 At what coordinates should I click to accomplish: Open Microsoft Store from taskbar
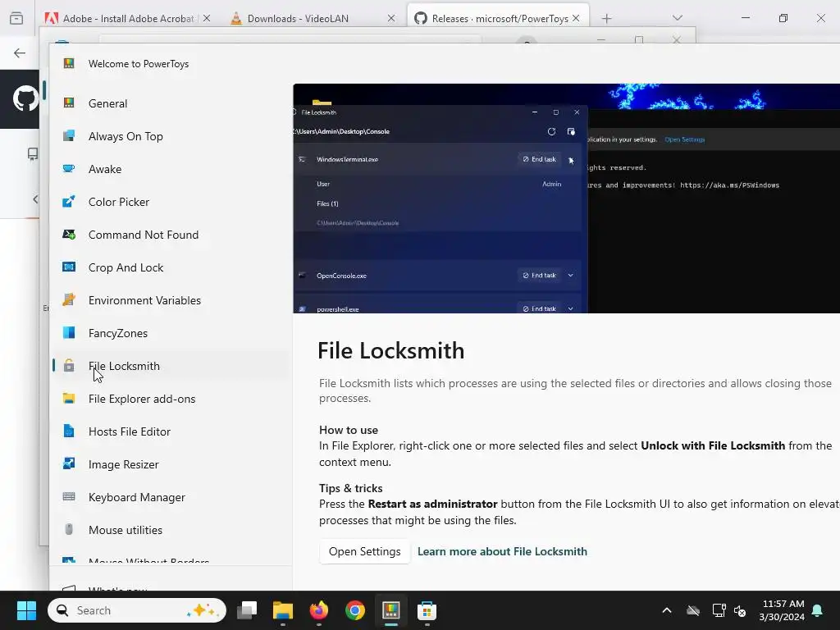click(427, 610)
